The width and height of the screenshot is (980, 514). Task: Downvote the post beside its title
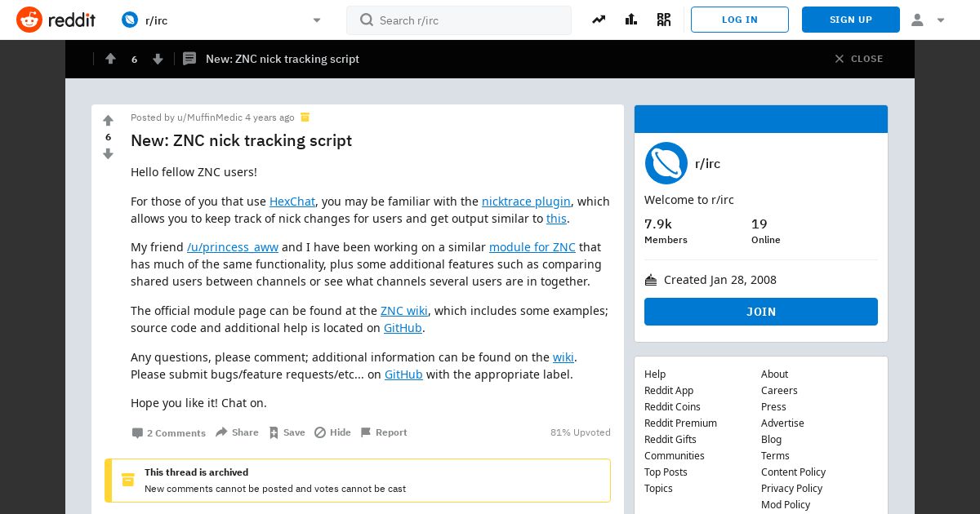click(x=108, y=153)
